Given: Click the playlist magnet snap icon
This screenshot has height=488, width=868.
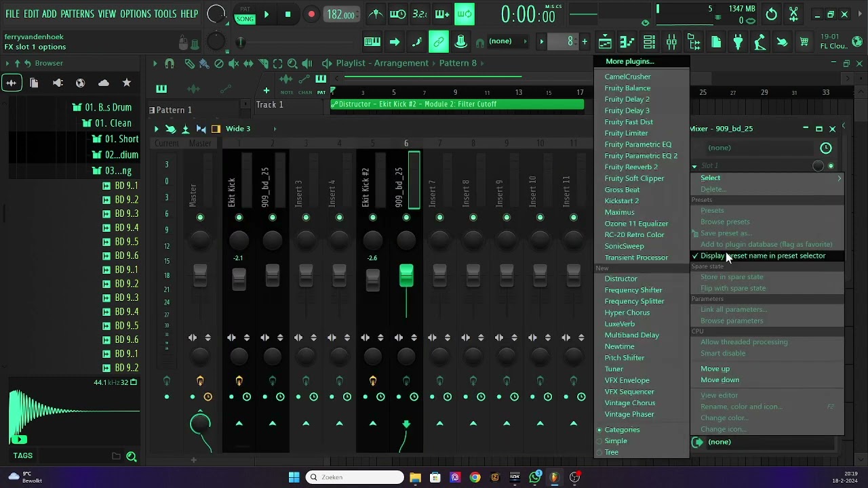Looking at the screenshot, I should [x=170, y=63].
